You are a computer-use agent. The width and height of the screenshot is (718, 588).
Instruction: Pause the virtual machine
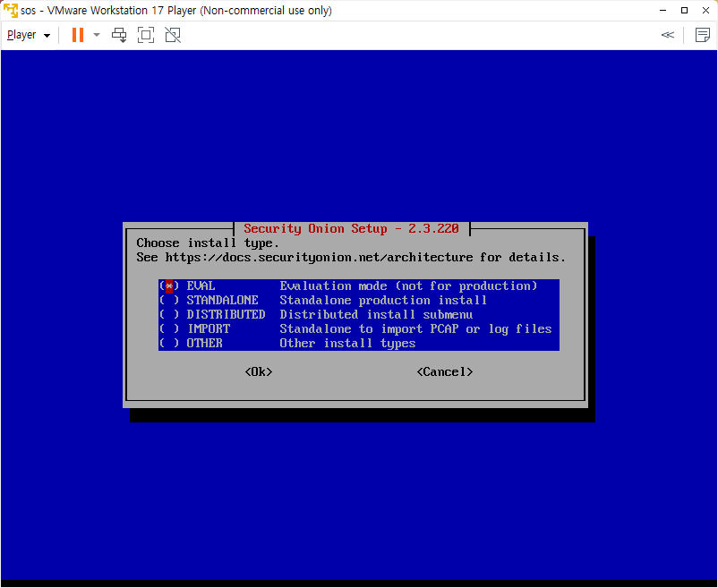78,35
